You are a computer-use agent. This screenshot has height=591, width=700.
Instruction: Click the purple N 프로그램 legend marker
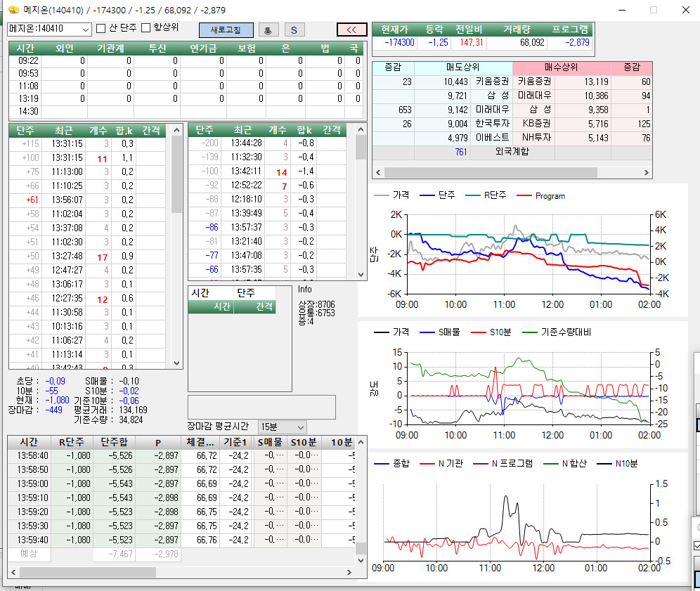click(480, 464)
